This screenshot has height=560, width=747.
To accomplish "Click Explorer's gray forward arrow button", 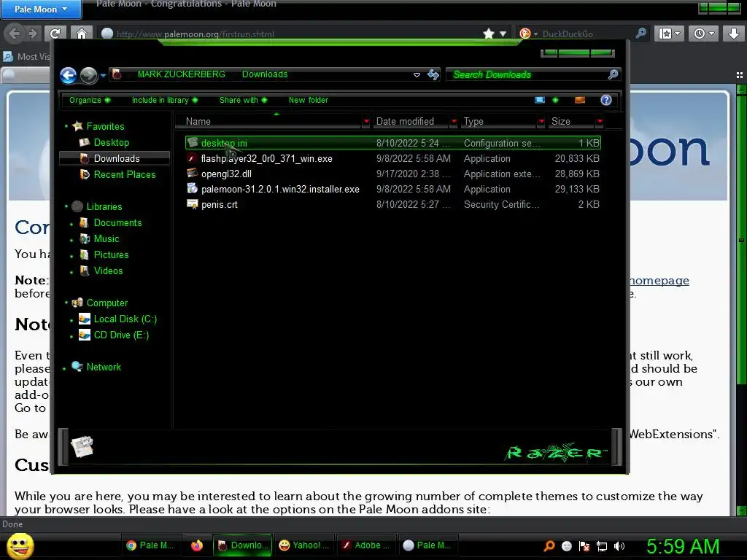I will [88, 75].
